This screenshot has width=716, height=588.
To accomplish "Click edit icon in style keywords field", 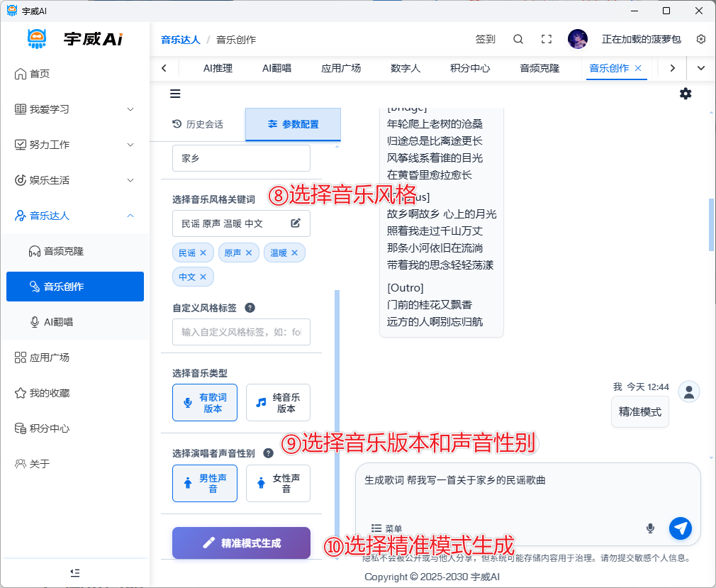I will click(x=296, y=223).
